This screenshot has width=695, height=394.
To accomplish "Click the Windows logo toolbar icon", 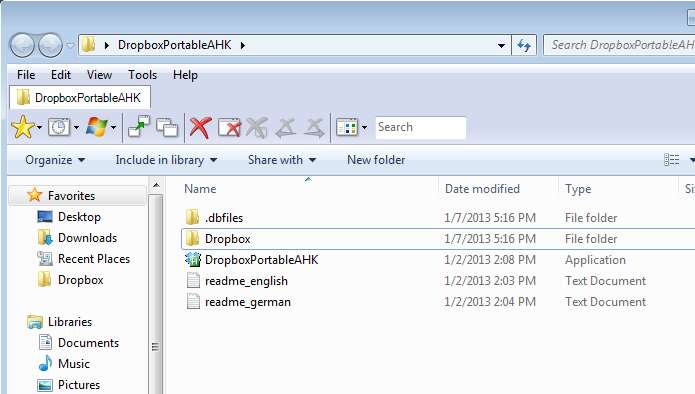I will pos(96,127).
